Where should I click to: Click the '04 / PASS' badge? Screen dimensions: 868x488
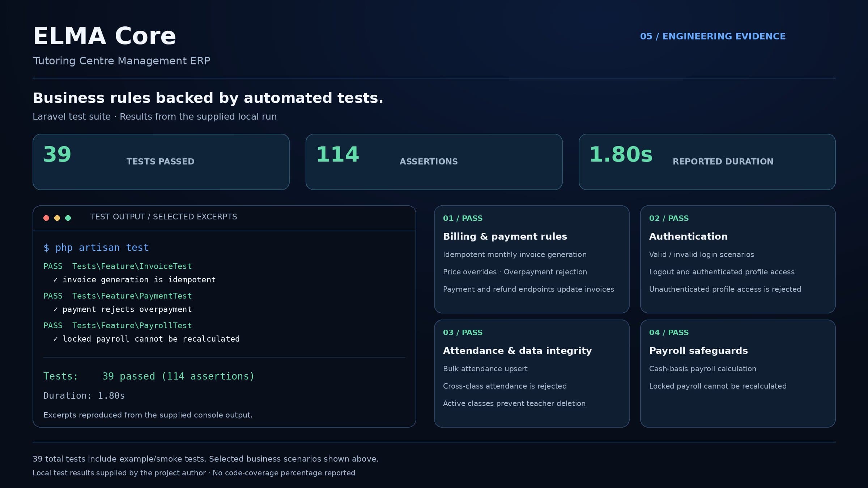pyautogui.click(x=669, y=333)
